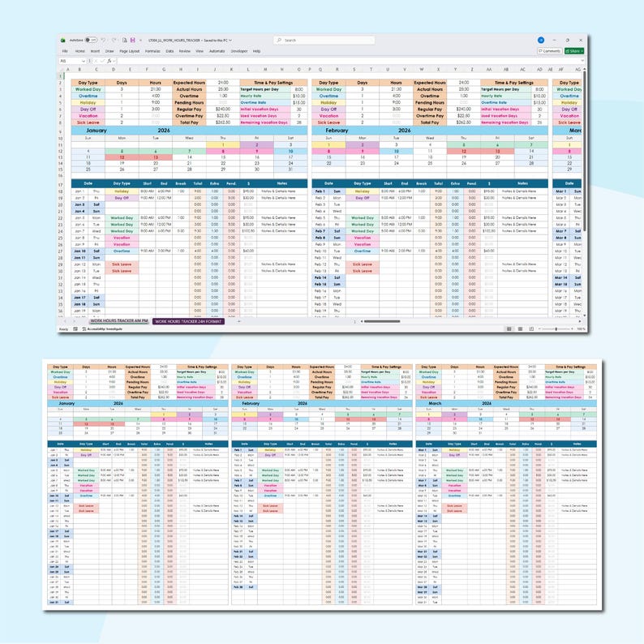Click Feb 1 Holiday day type cell
The height and width of the screenshot is (644, 644).
coord(363,191)
